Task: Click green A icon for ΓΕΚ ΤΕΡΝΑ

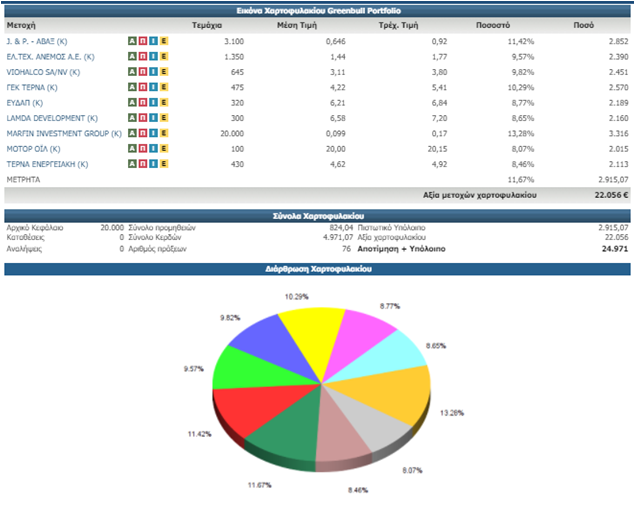Action: click(132, 87)
